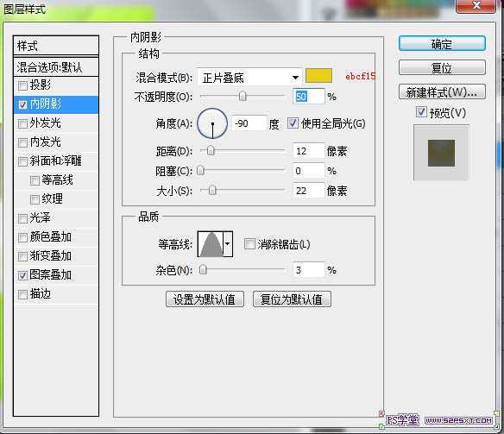The height and width of the screenshot is (434, 504).
Task: Click the 大小 size slider handle
Action: 212,190
